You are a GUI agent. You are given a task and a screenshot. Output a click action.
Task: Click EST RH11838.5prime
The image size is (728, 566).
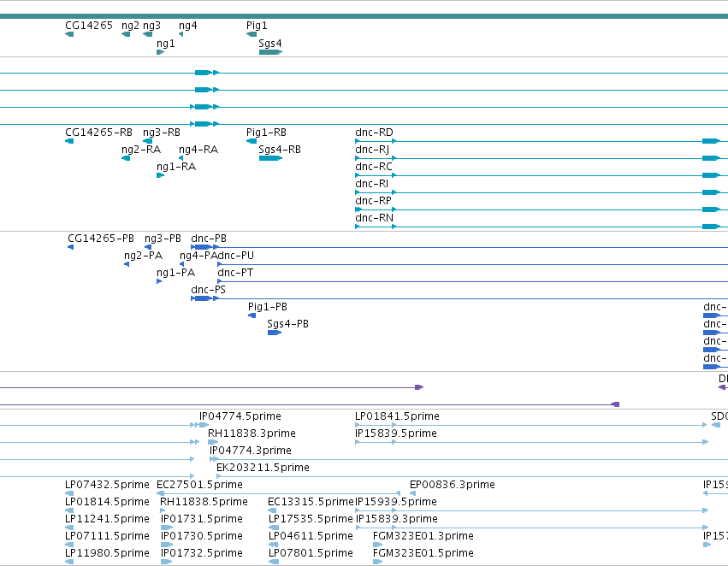pyautogui.click(x=204, y=502)
